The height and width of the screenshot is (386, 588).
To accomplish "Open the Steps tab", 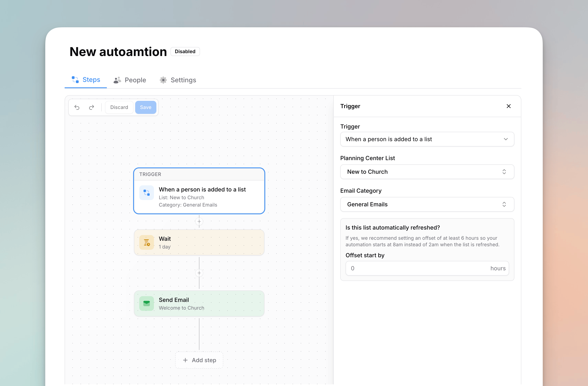I will 86,80.
